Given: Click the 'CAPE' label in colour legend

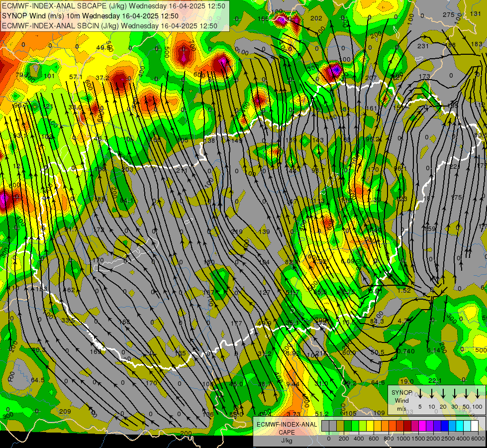Looking at the screenshot, I should tap(287, 432).
